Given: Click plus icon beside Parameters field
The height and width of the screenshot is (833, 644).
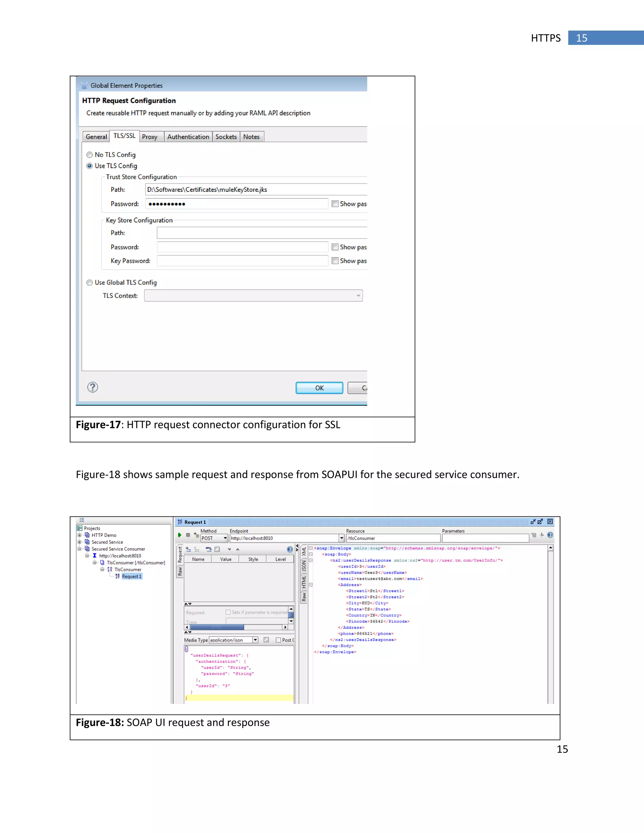Looking at the screenshot, I should pos(542,535).
